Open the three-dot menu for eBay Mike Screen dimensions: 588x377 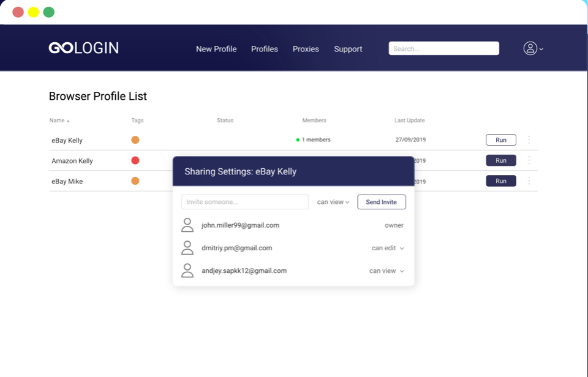(529, 181)
